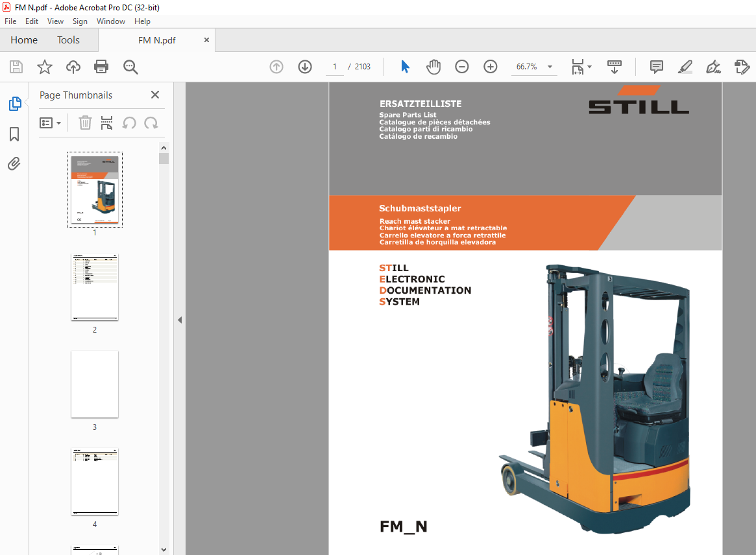Select the FM N.pdf document tab

click(x=156, y=40)
